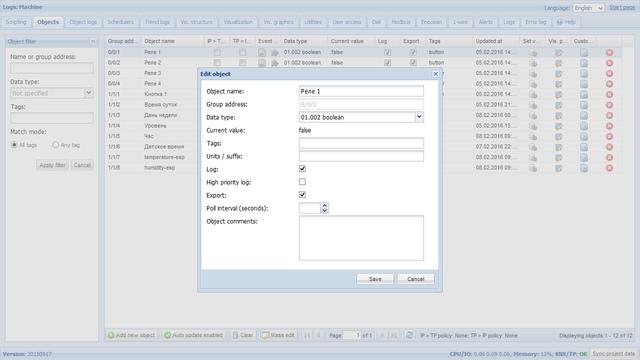
Task: Close the Edit object dialog
Action: tap(436, 74)
